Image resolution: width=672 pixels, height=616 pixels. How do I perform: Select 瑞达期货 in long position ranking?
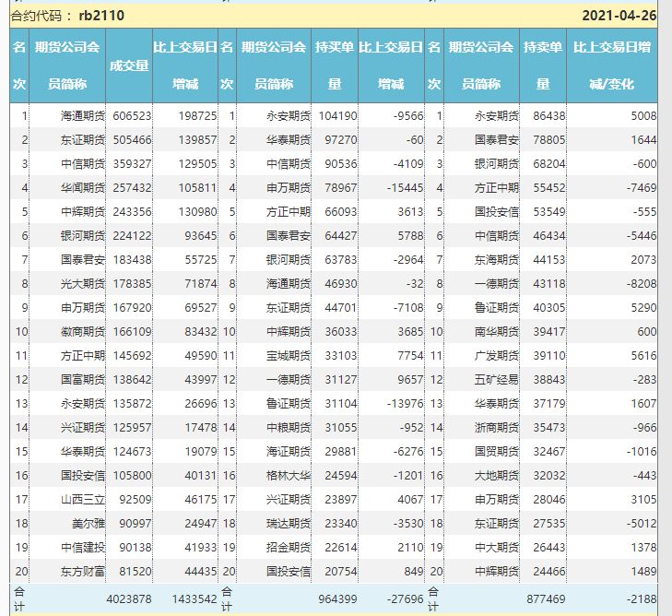click(x=289, y=524)
